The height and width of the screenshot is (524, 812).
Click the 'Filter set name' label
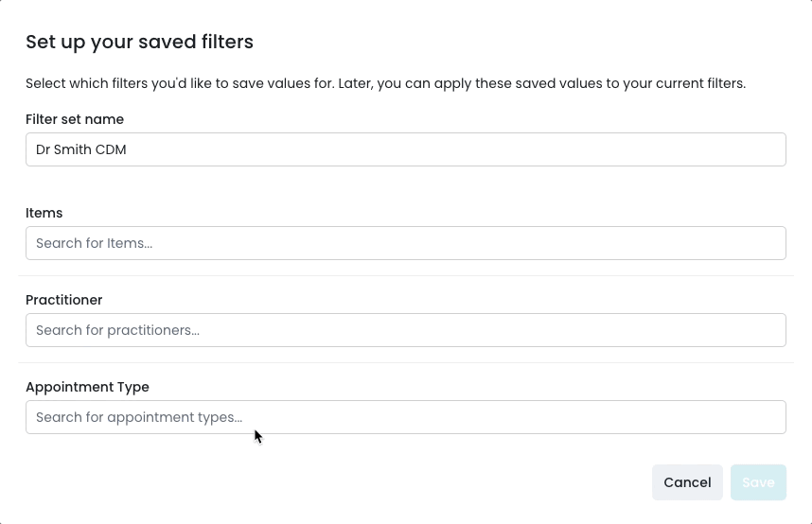[x=75, y=119]
